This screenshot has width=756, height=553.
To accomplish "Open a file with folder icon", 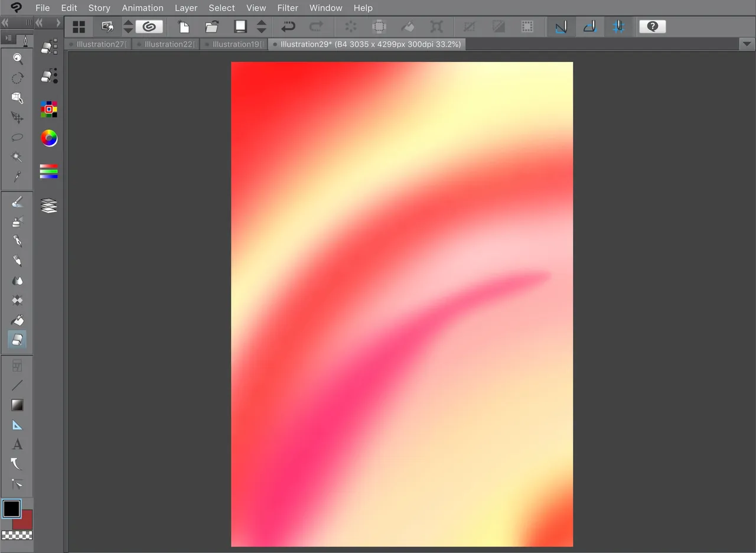I will (x=211, y=27).
